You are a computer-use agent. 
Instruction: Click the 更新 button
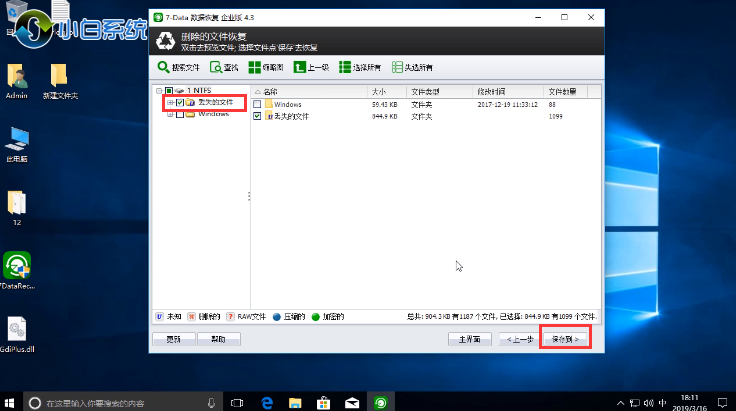(174, 339)
